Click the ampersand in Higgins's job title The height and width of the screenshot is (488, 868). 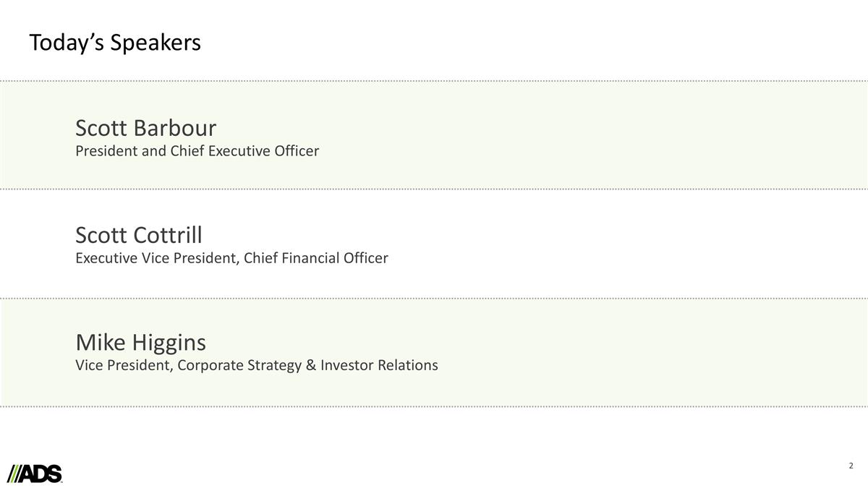coord(312,365)
